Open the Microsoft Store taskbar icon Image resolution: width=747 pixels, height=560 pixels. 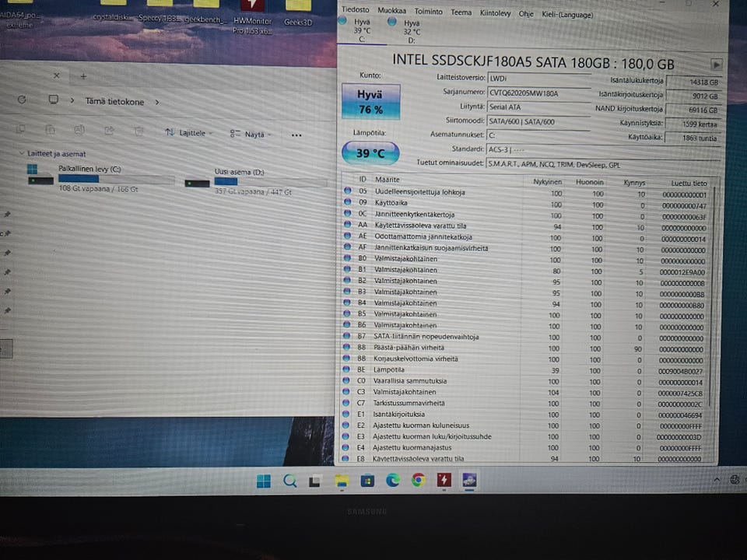tap(367, 481)
